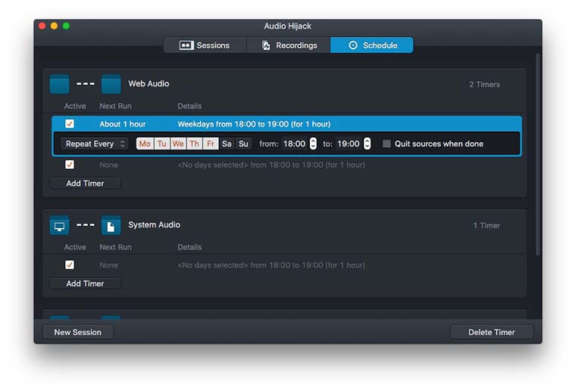The image size is (576, 392).
Task: Toggle Active checkbox for System Audio timer
Action: pos(70,265)
